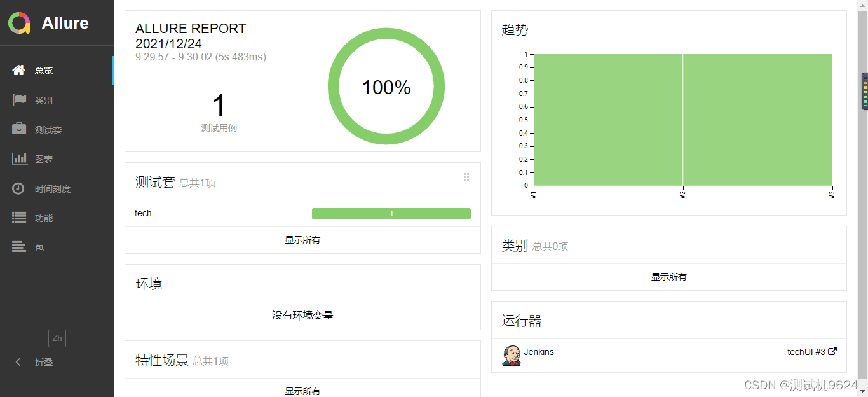Select the 类别 menu label
Image resolution: width=868 pixels, height=397 pixels.
click(44, 101)
